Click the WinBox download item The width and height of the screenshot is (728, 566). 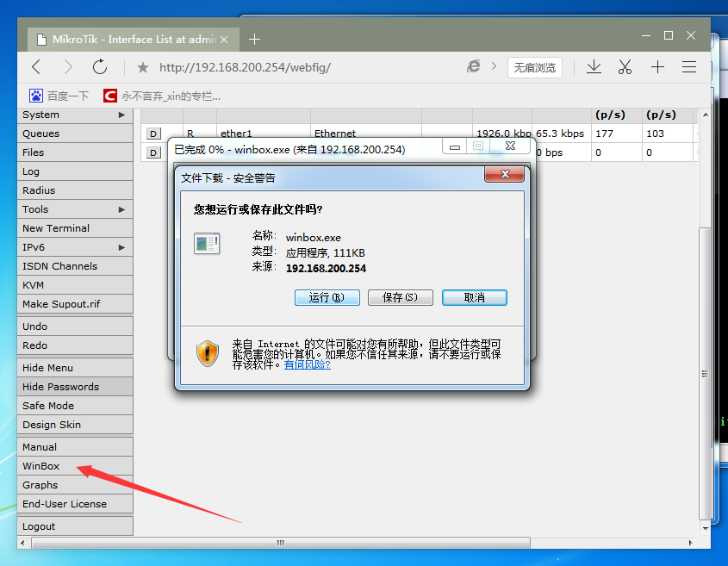tap(75, 466)
